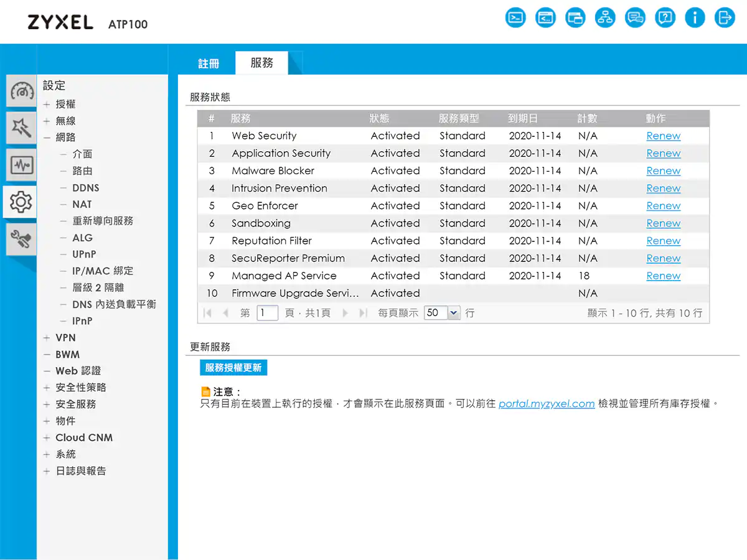Open the dashboard gauge sidebar icon
This screenshot has width=747, height=560.
[x=22, y=91]
